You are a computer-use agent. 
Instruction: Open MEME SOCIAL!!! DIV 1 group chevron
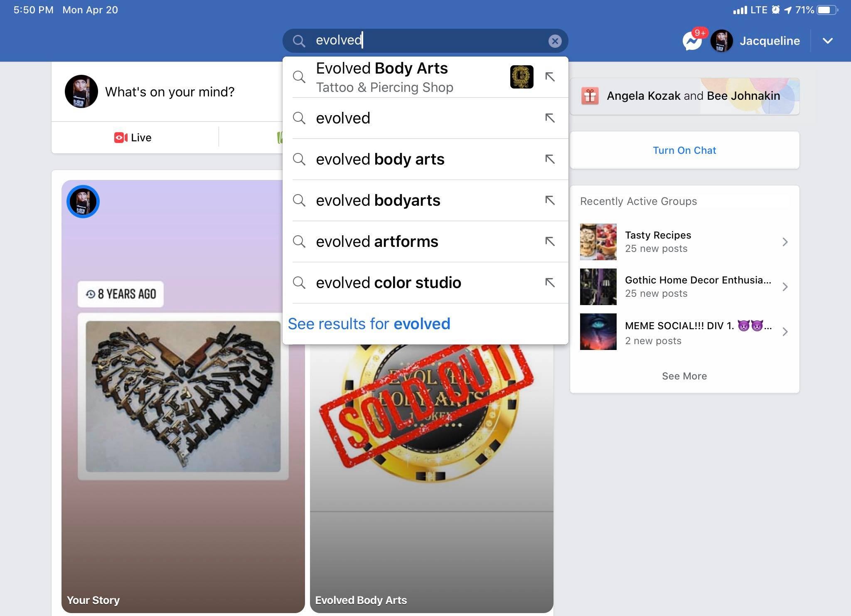(x=785, y=332)
